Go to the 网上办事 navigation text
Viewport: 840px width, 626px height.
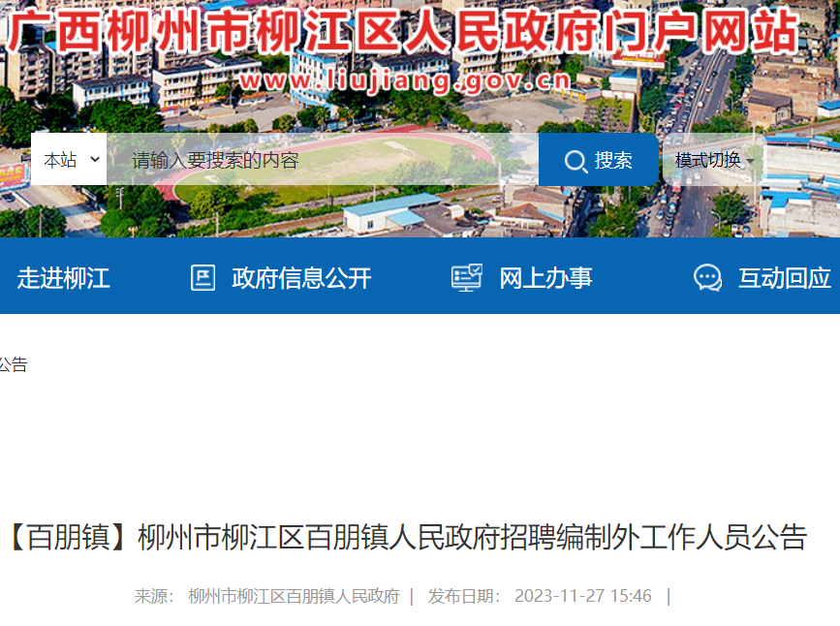pos(545,278)
